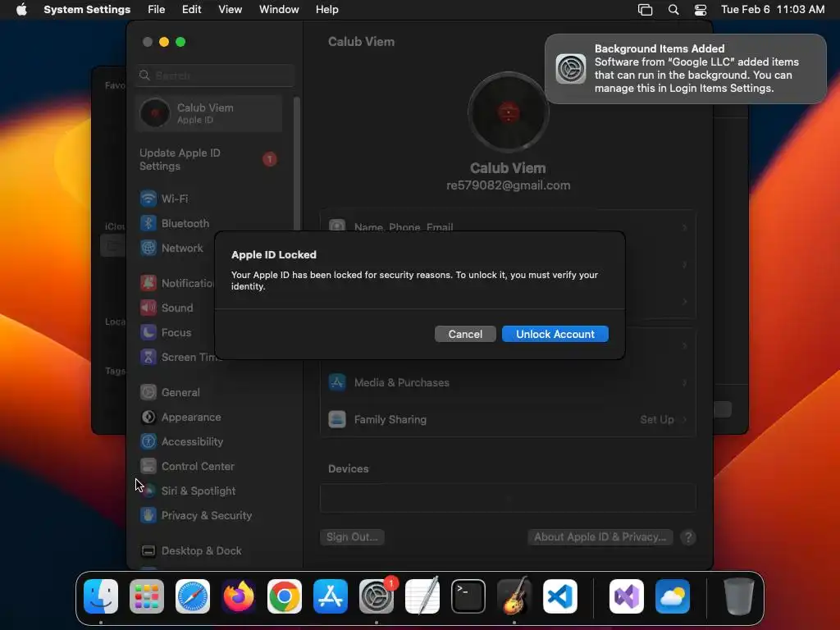Open Update Apple ID Settings item

click(x=209, y=160)
